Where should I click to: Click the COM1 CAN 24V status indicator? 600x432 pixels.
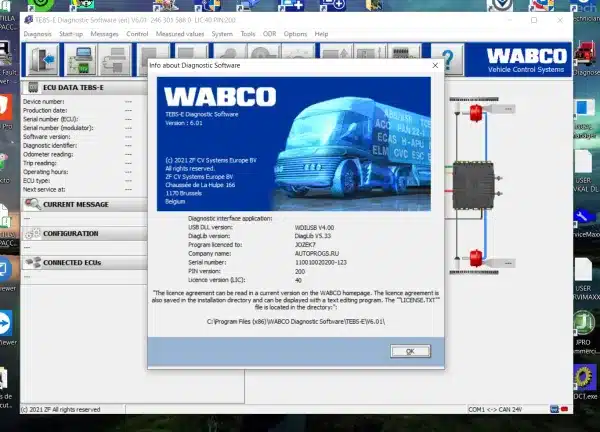(x=495, y=409)
